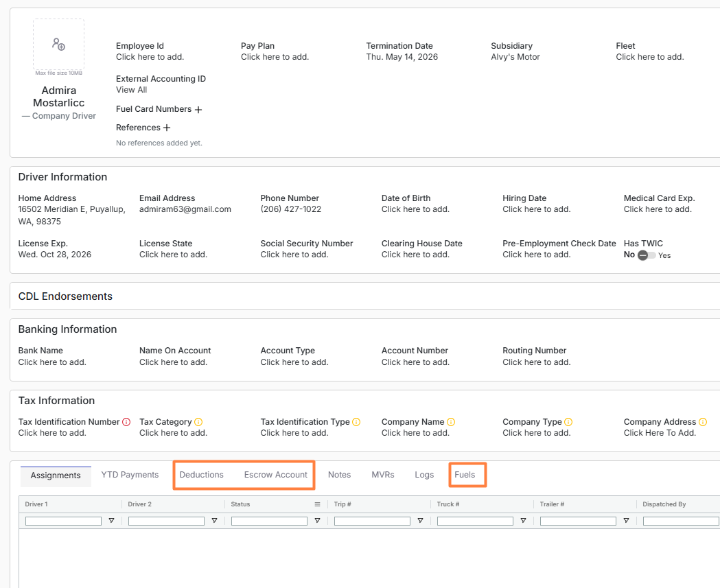720x588 pixels.
Task: Open Trip # column filter icon
Action: (420, 521)
